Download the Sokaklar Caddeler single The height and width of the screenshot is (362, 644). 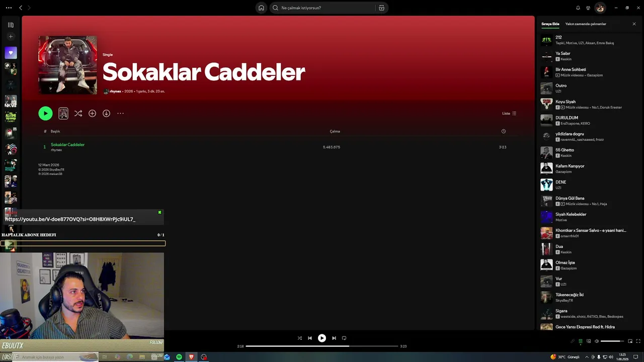point(106,114)
